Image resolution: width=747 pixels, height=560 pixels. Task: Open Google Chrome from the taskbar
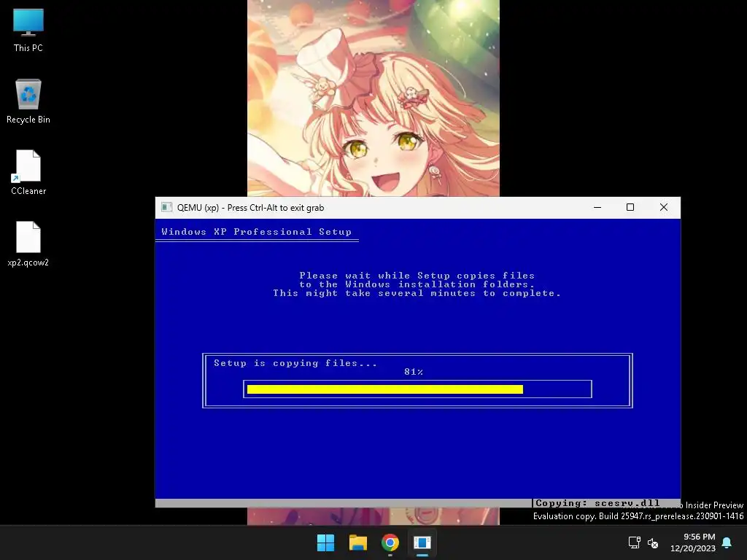click(x=390, y=542)
